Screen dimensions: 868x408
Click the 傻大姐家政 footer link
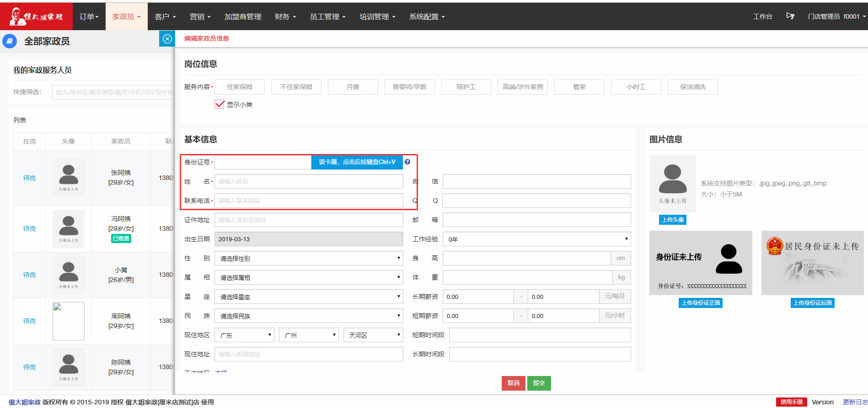(25, 402)
